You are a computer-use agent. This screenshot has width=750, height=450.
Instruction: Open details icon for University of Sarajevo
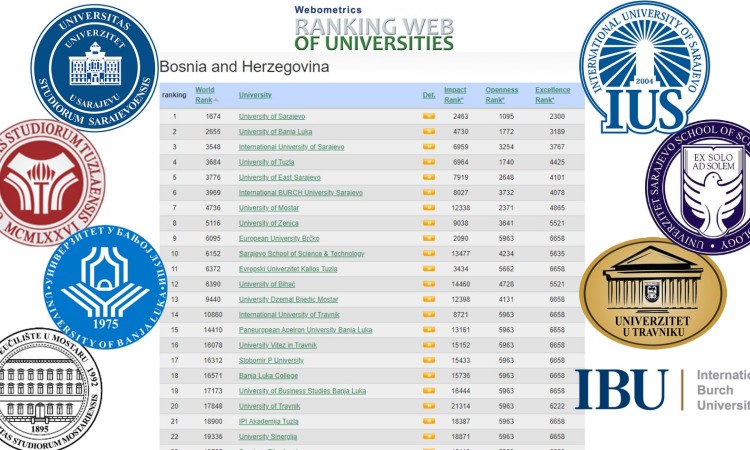(x=429, y=116)
